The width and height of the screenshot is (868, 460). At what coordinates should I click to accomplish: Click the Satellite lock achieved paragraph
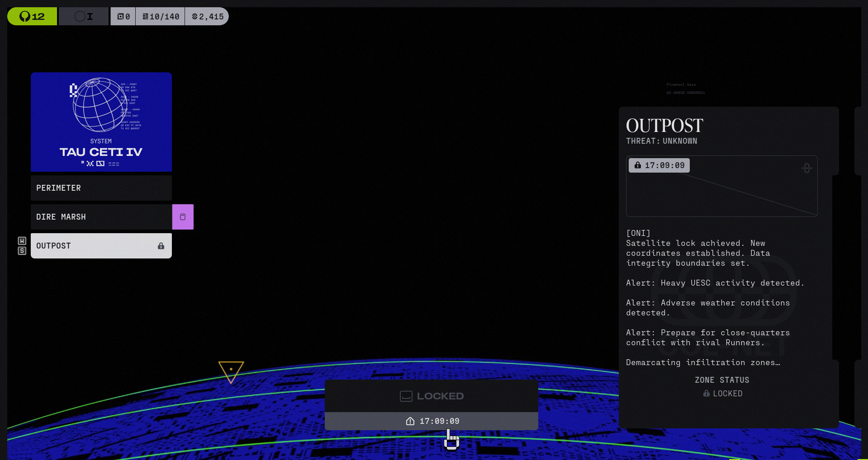698,253
